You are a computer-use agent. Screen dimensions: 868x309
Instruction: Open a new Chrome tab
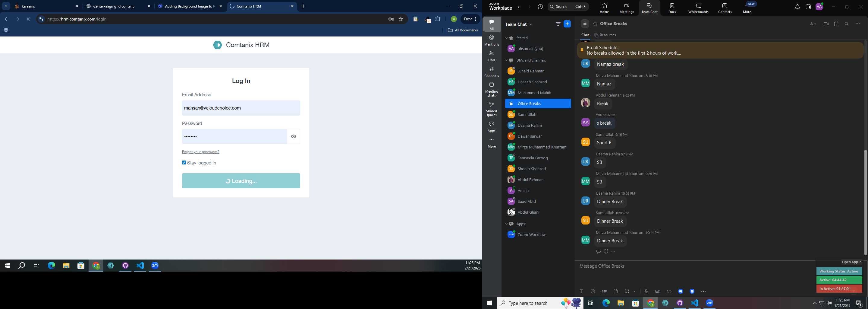point(303,6)
